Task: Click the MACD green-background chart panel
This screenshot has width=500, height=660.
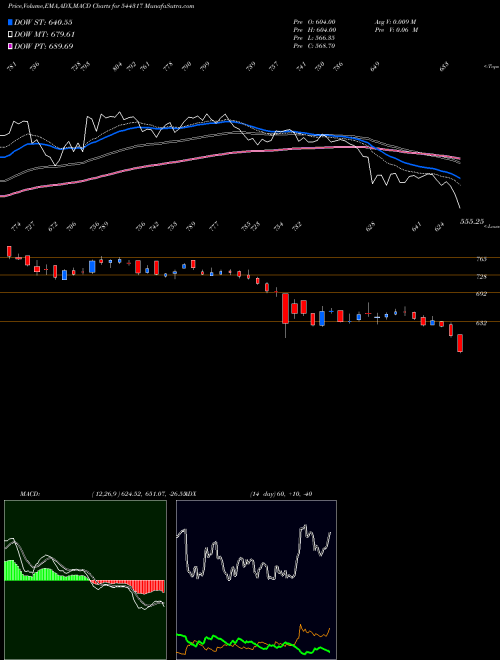Action: coord(85,580)
